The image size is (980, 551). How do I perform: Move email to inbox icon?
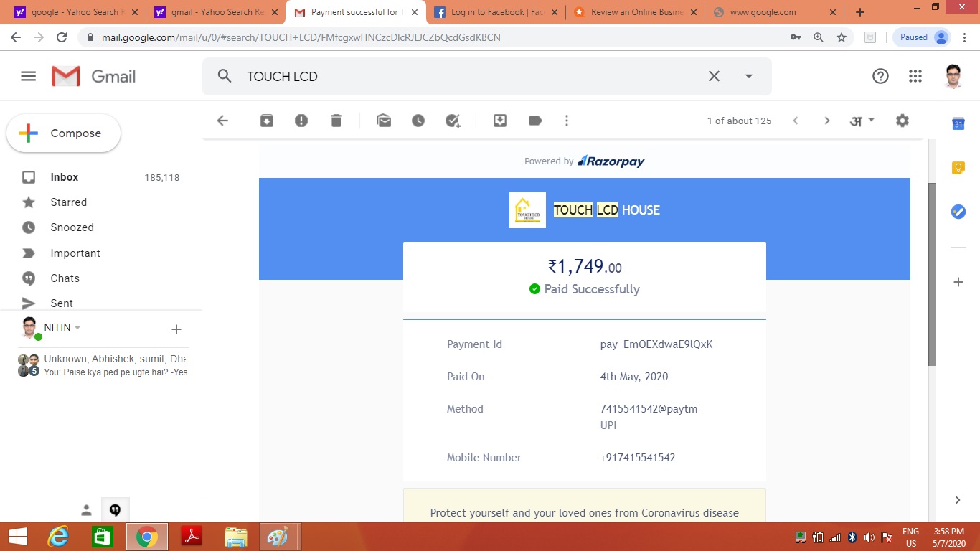click(x=500, y=121)
